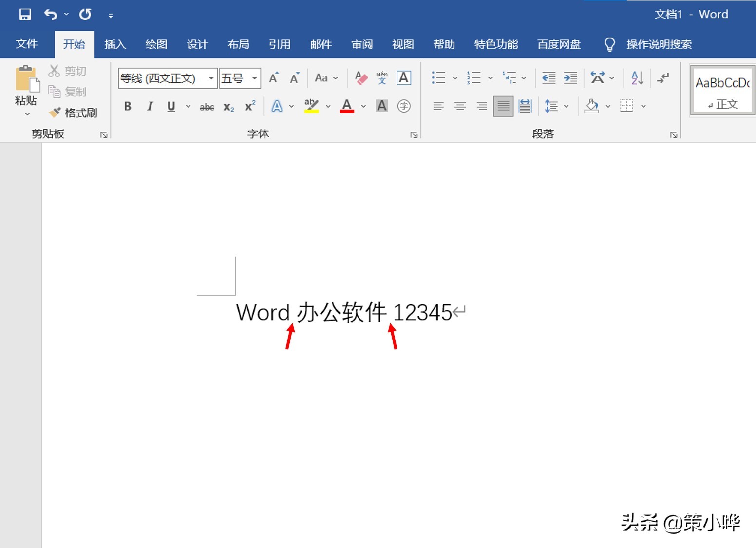Viewport: 756px width, 548px height.
Task: Open highlight color dropdown arrow
Action: (328, 106)
